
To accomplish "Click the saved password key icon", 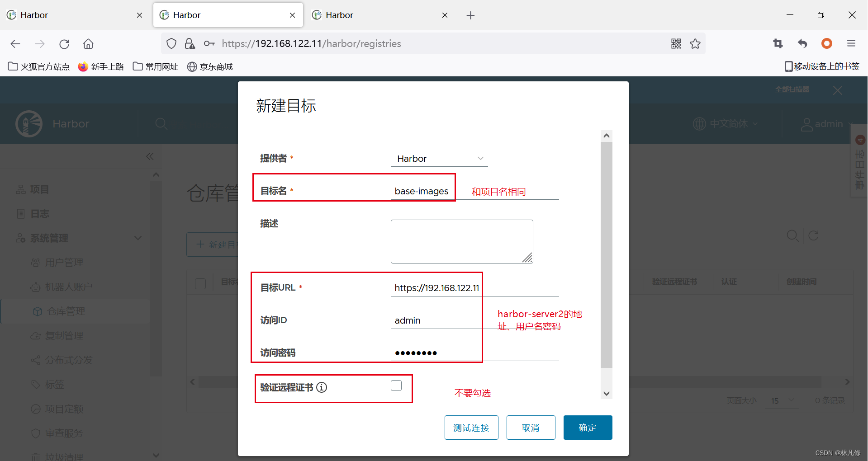I will [x=209, y=44].
